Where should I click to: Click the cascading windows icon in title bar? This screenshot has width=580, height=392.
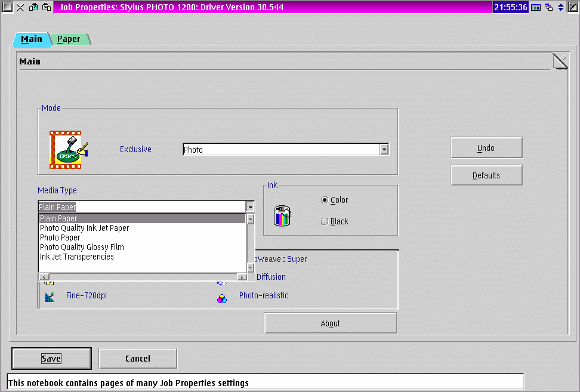coord(549,7)
